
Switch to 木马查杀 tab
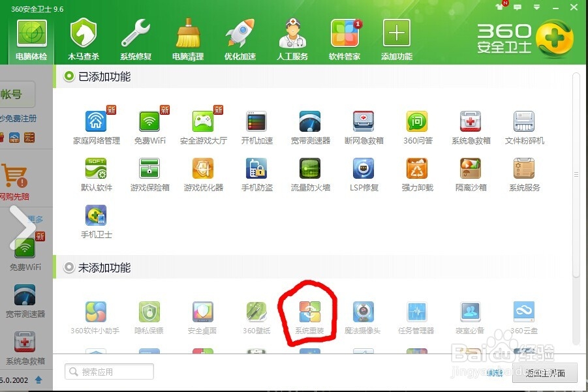pyautogui.click(x=84, y=40)
